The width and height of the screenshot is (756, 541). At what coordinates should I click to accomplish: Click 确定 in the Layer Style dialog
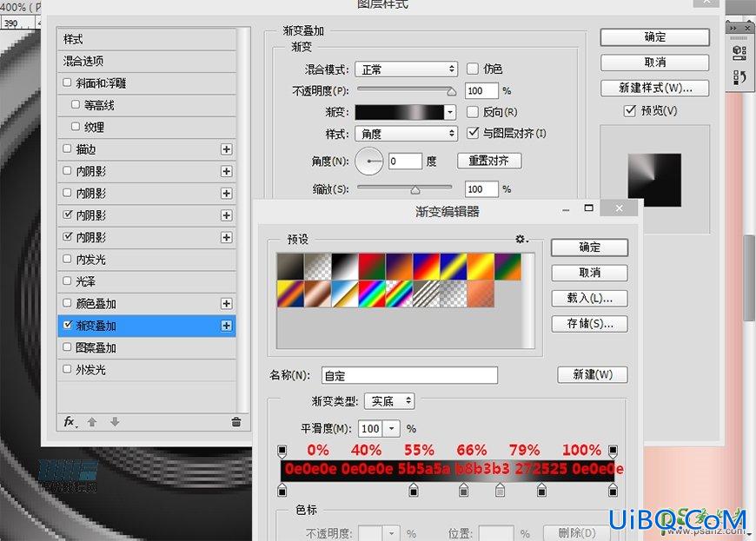pos(654,37)
